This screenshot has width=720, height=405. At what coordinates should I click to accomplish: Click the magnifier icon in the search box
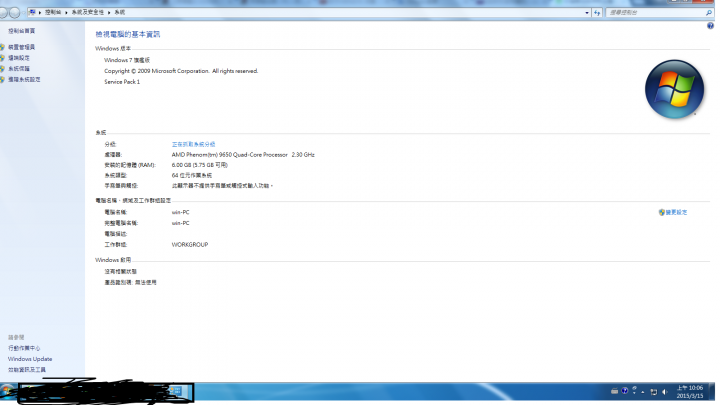[709, 13]
